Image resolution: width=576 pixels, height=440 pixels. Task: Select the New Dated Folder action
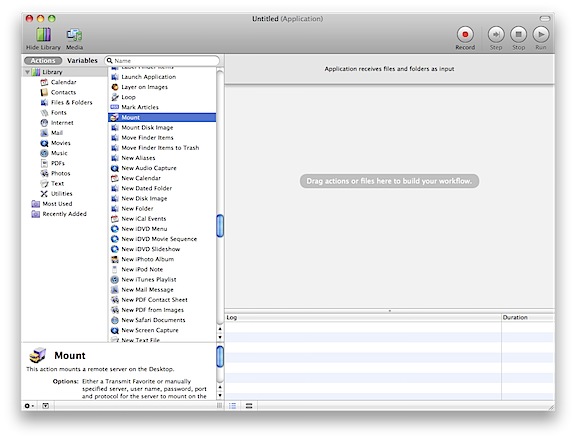tap(162, 188)
